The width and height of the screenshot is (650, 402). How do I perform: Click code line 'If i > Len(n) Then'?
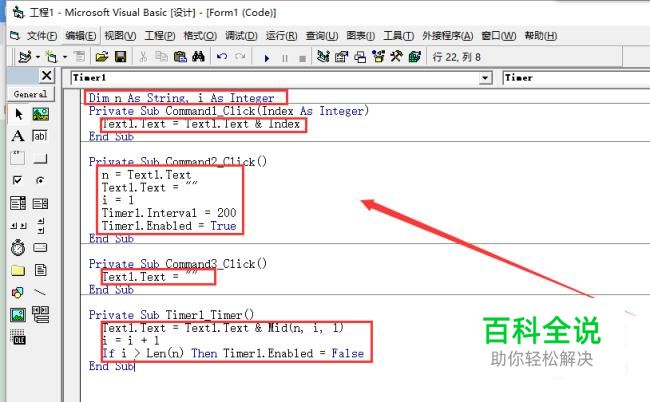(160, 354)
